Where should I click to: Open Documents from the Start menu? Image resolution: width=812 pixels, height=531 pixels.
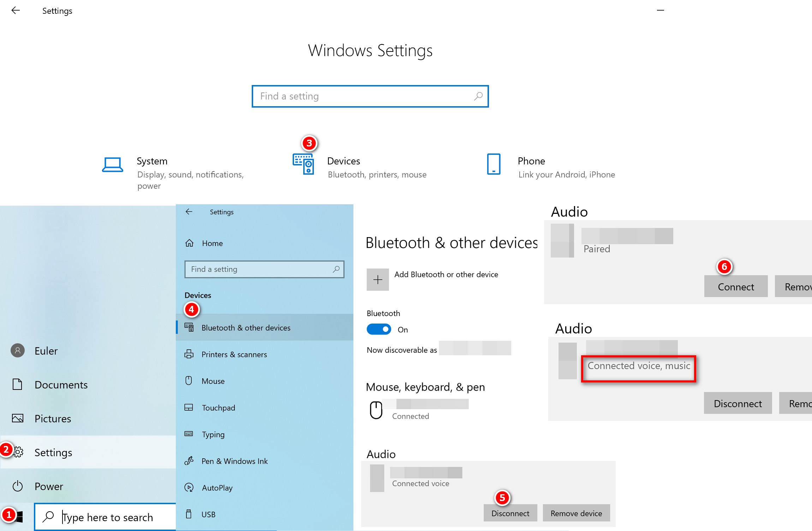(x=88, y=385)
